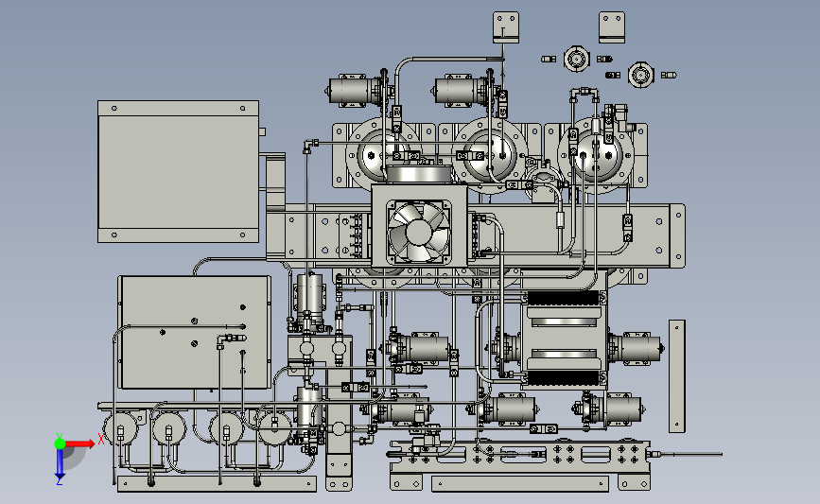The width and height of the screenshot is (820, 504).
Task: Select the thin probe rod extending right
Action: 686,454
